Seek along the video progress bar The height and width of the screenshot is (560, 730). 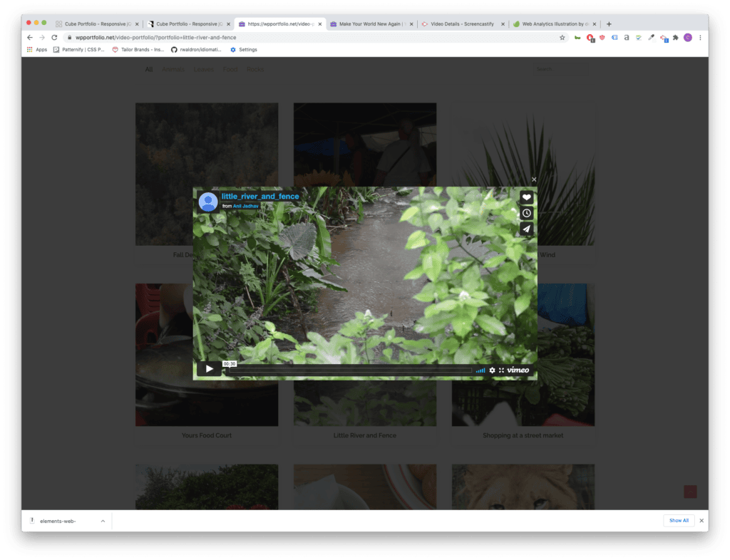(x=350, y=370)
